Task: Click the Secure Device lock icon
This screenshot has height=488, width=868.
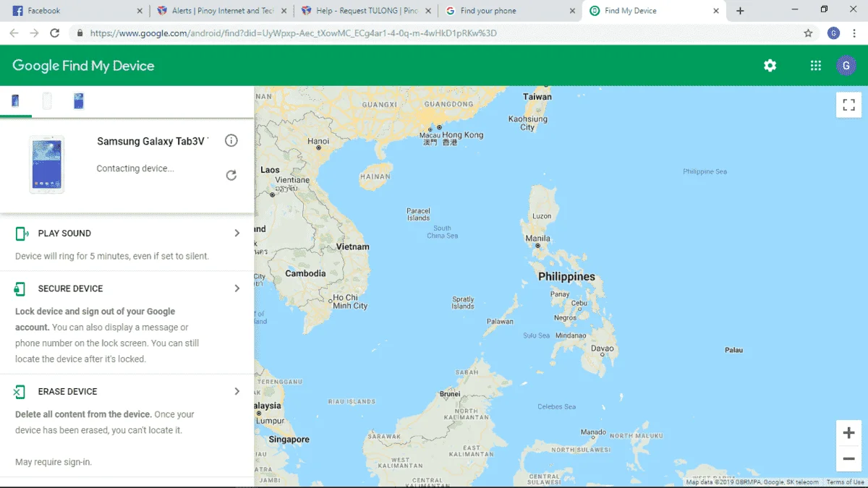Action: [x=20, y=288]
